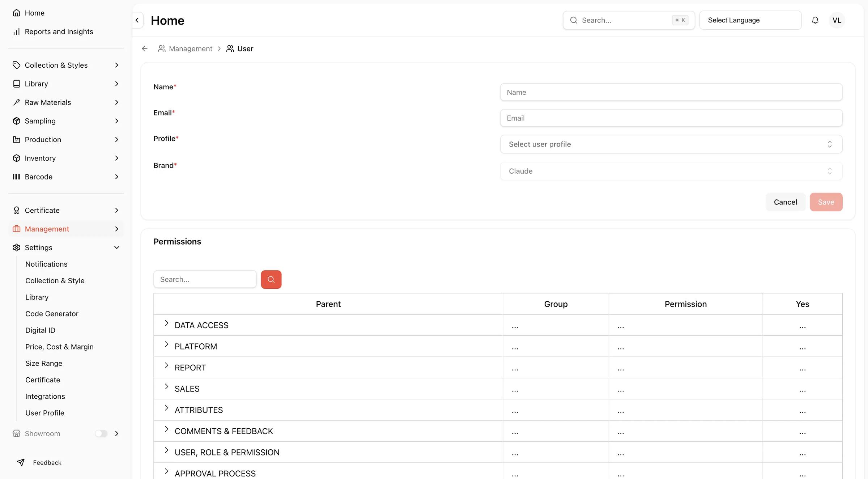Click the Sampling box icon
This screenshot has width=868, height=479.
click(17, 121)
